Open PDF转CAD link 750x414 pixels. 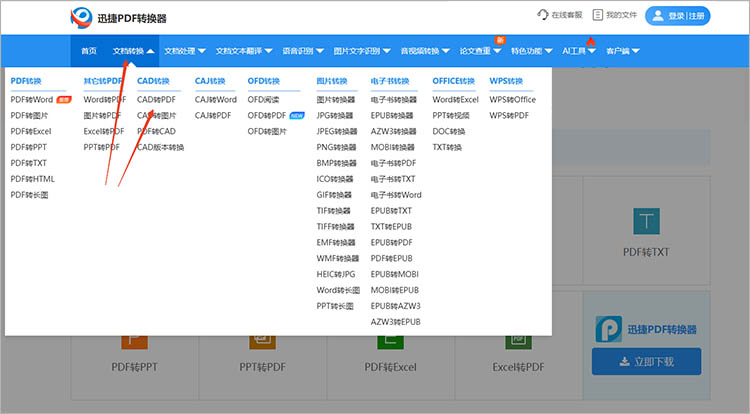[x=156, y=131]
